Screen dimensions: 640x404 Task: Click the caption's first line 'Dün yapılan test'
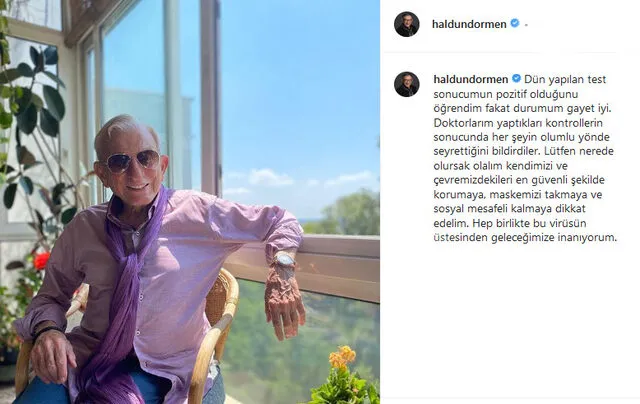click(x=565, y=79)
